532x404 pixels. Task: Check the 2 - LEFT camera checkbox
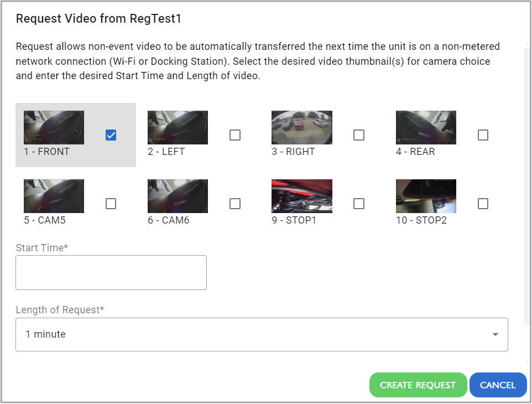(x=235, y=135)
